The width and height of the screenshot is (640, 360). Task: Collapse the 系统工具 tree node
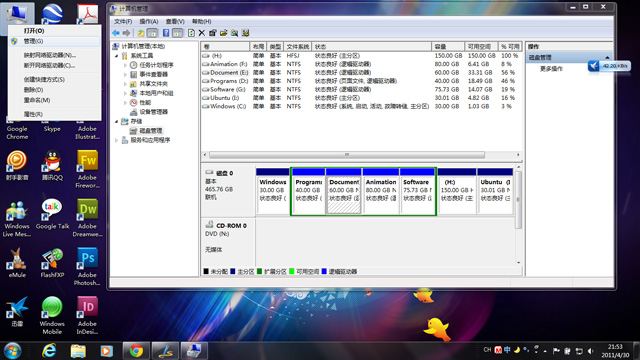116,56
